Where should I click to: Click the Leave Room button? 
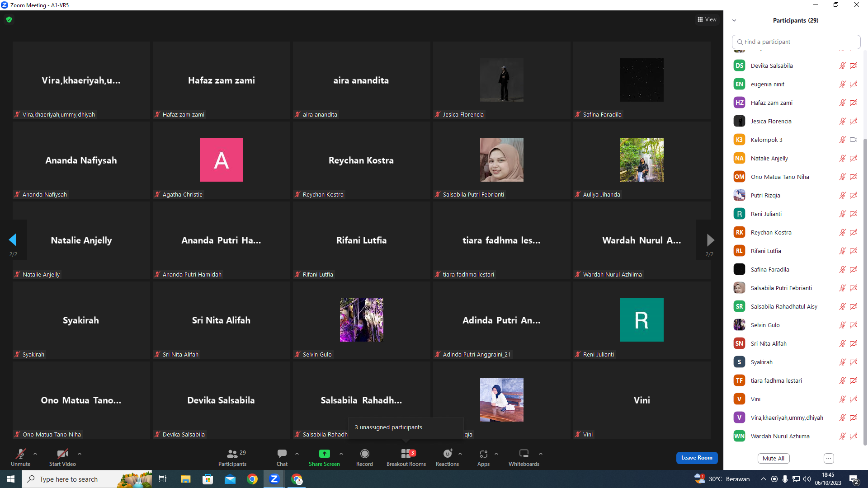(697, 458)
